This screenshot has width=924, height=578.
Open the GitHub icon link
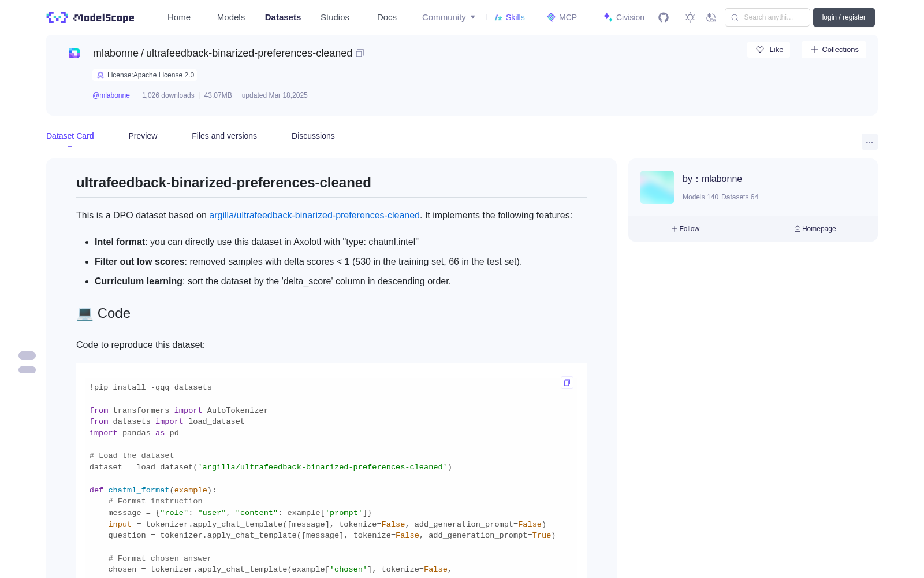point(664,17)
